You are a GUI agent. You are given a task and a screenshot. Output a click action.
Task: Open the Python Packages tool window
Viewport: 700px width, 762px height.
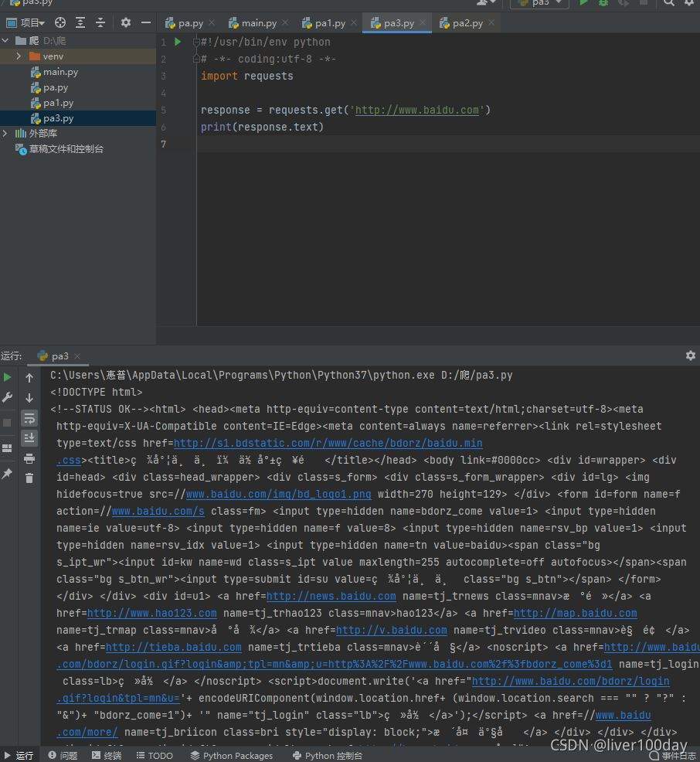pyautogui.click(x=232, y=755)
